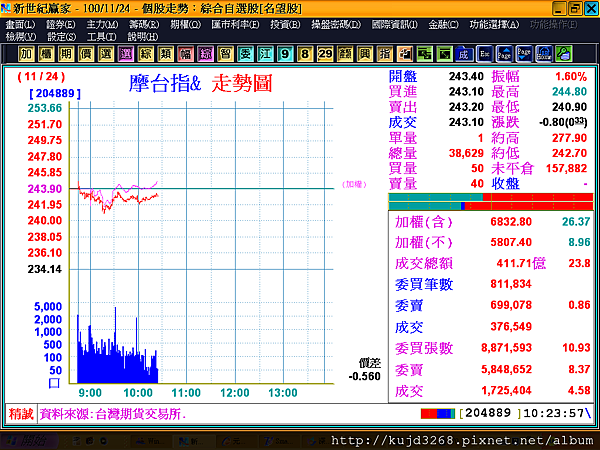Click the orange window-switch toolbar icon
The width and height of the screenshot is (600, 450).
click(404, 54)
